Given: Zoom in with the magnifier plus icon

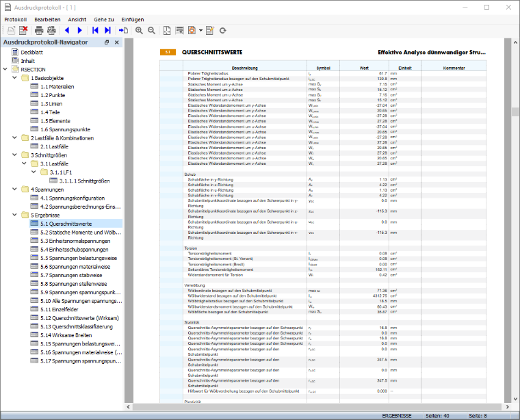Looking at the screenshot, I should pos(140,30).
